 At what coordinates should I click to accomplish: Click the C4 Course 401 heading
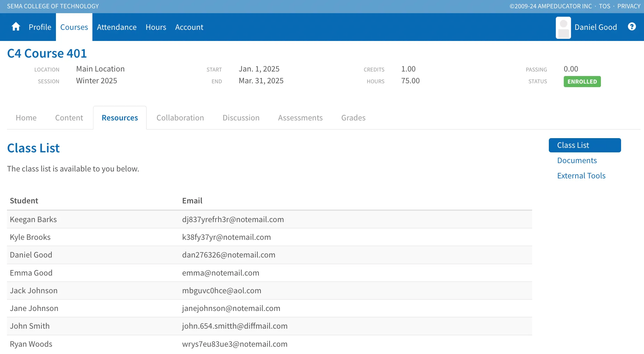click(47, 53)
